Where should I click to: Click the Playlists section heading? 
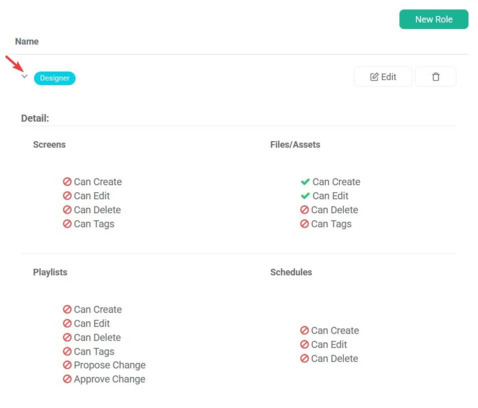tap(50, 272)
